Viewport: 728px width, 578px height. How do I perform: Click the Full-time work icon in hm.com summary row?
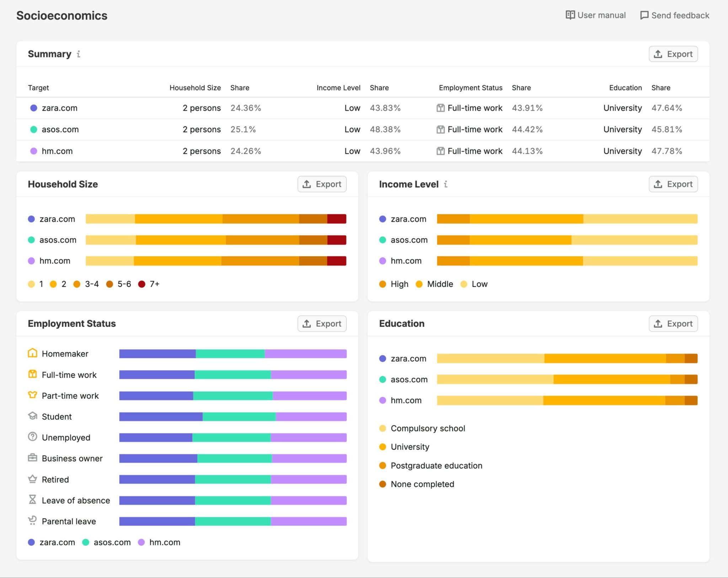pyautogui.click(x=440, y=151)
